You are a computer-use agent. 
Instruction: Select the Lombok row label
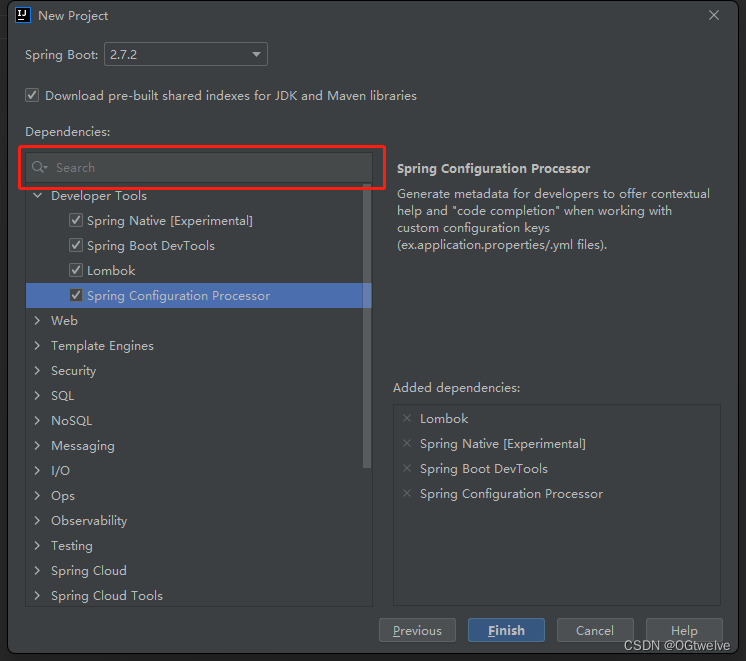[x=111, y=270]
